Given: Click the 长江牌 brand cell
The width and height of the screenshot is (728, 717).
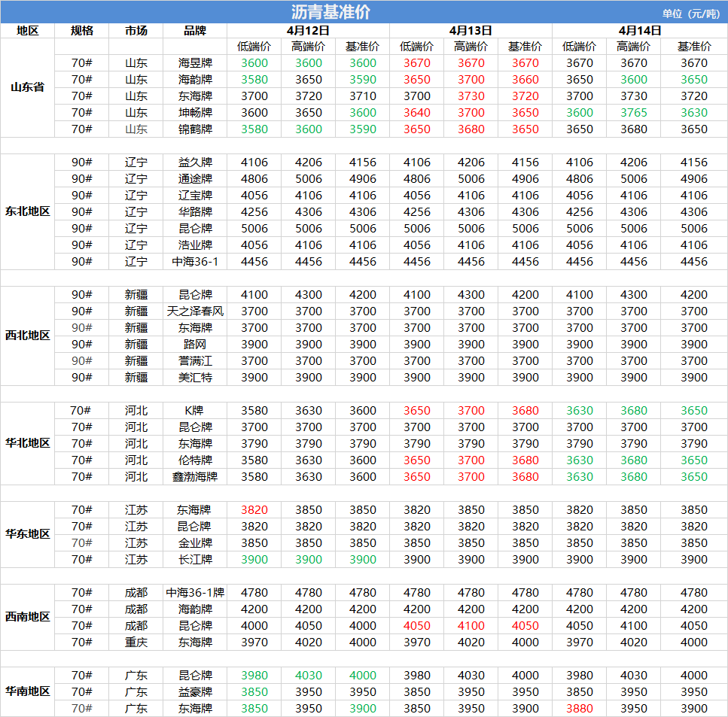Looking at the screenshot, I should point(195,559).
